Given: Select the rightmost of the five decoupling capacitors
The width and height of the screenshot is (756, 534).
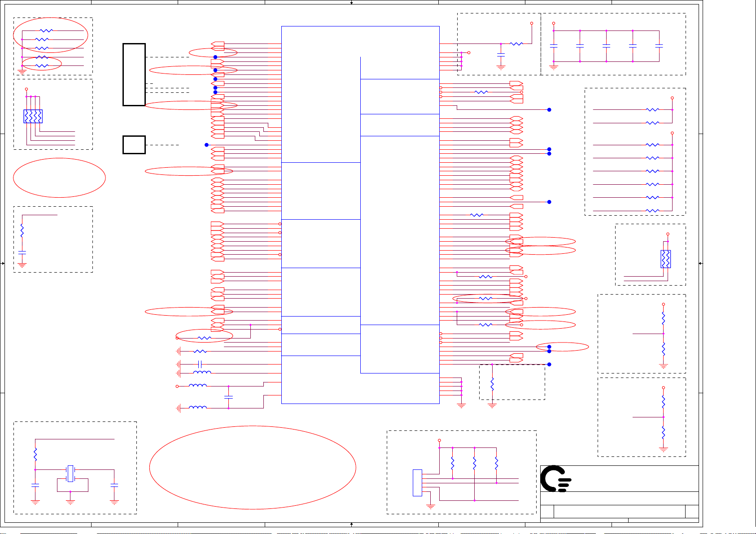Looking at the screenshot, I should 659,46.
